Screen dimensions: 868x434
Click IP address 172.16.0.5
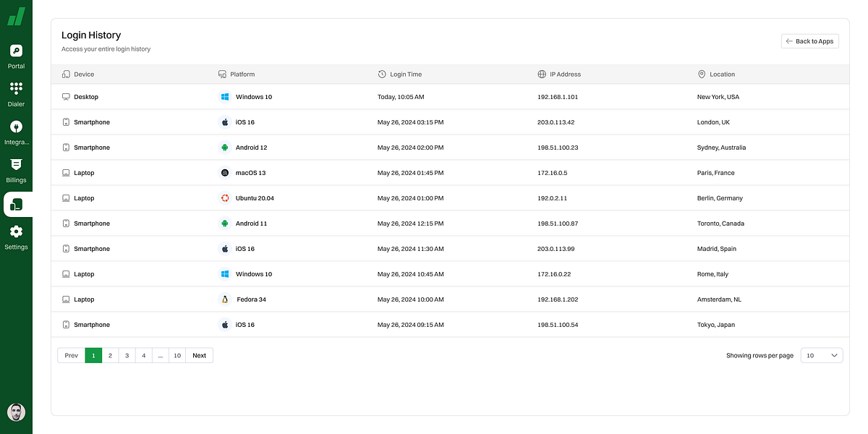click(553, 173)
